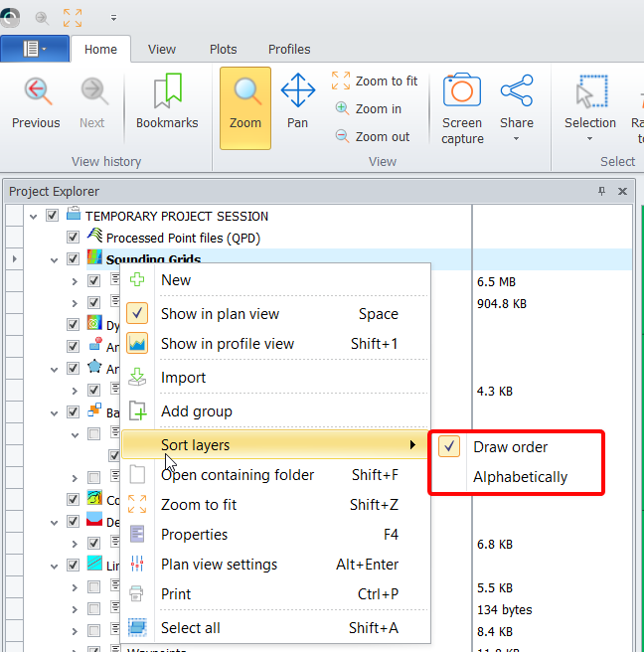The width and height of the screenshot is (644, 652).
Task: Click Zoom out in the ribbon
Action: tap(373, 137)
